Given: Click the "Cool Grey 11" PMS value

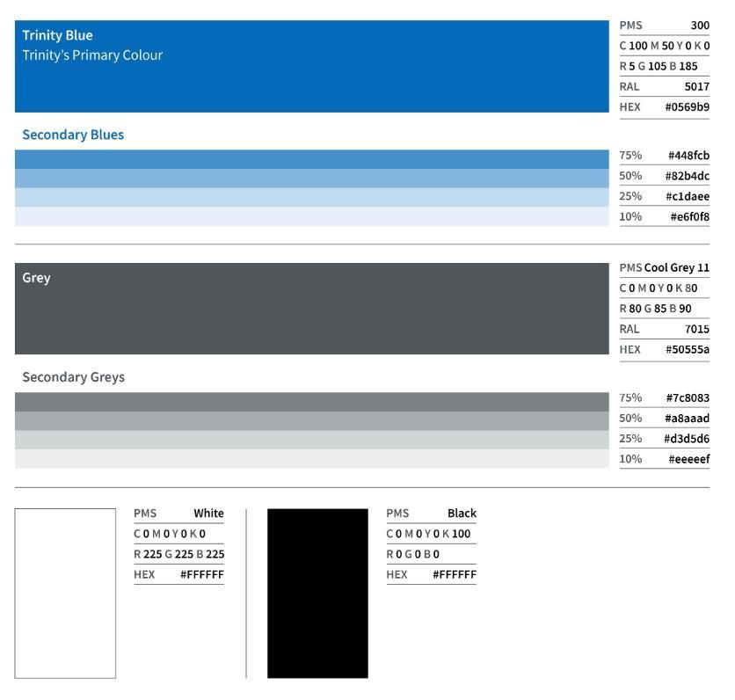Looking at the screenshot, I should click(677, 267).
